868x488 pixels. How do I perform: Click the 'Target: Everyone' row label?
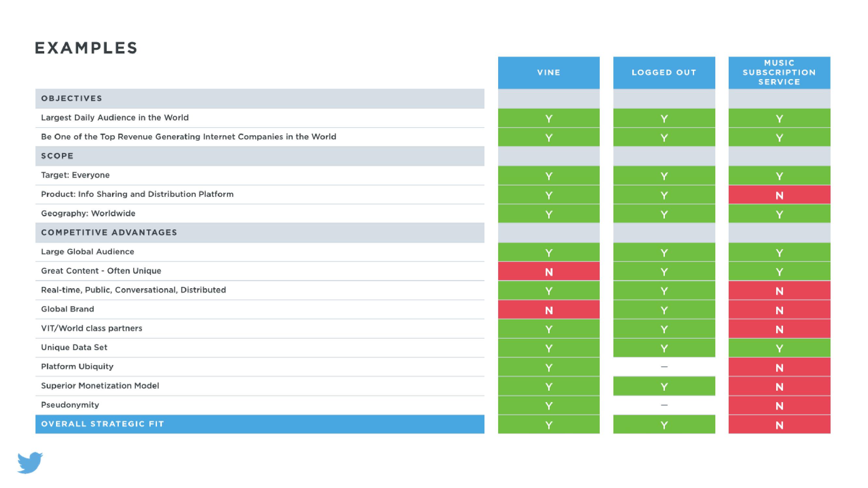tap(75, 175)
